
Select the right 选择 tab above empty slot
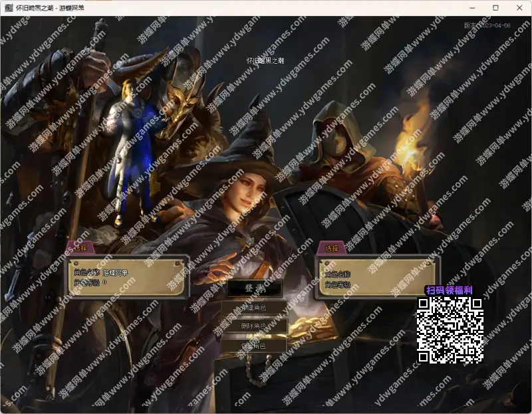pos(331,248)
